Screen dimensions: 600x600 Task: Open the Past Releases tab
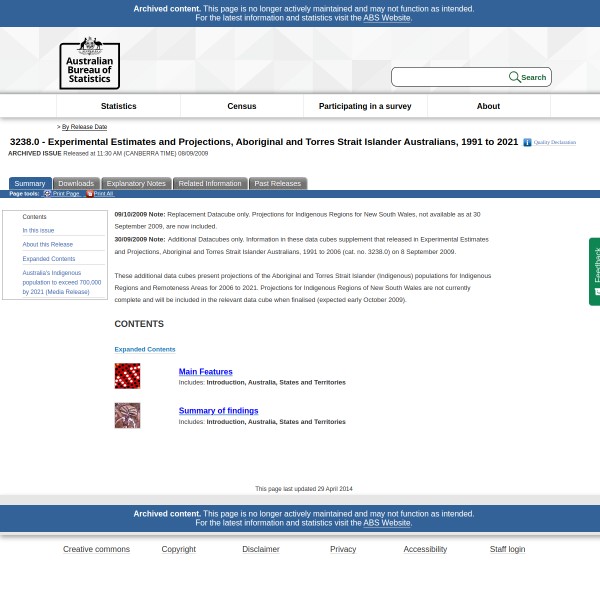click(277, 184)
